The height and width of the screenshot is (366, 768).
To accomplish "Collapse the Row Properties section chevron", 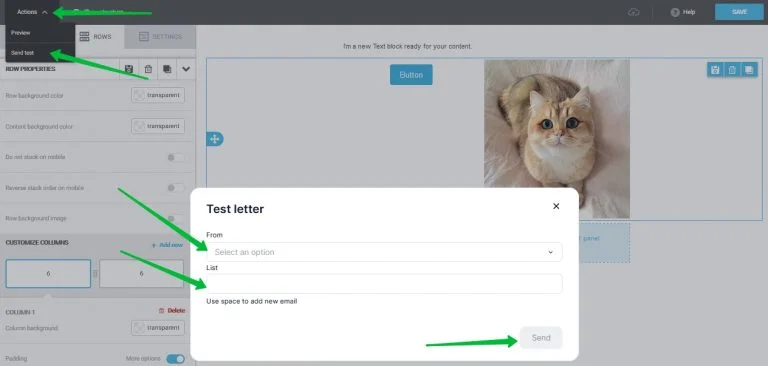I will (186, 69).
